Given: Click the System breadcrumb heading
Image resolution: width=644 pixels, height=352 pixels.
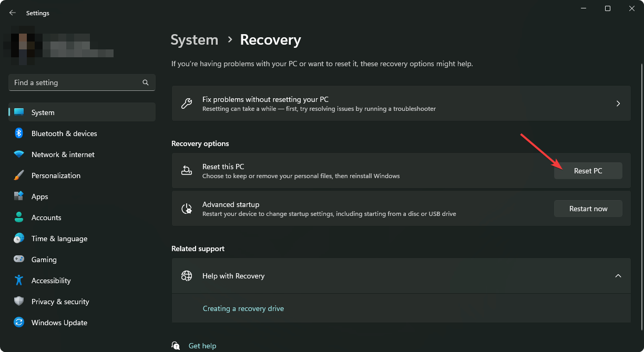Looking at the screenshot, I should tap(194, 39).
